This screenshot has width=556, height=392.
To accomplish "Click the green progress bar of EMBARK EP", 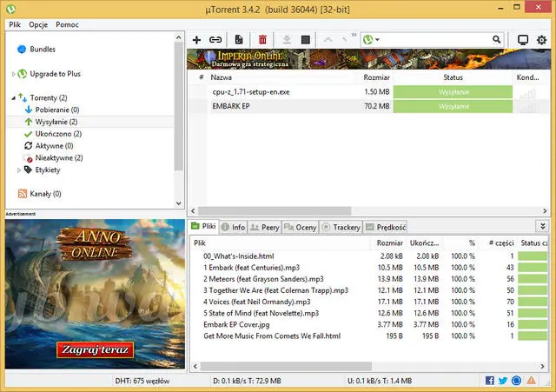I will [x=453, y=106].
